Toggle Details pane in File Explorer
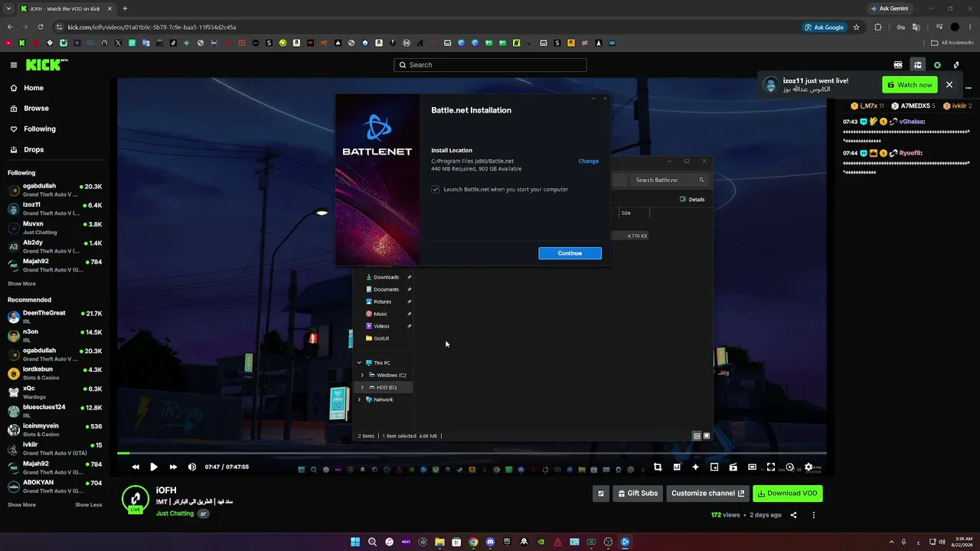 pyautogui.click(x=692, y=200)
